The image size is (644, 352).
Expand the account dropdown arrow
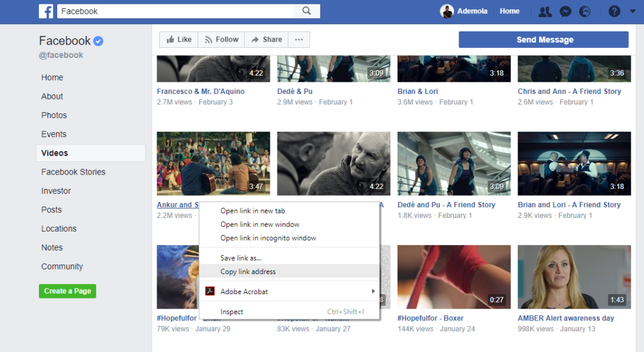tap(633, 11)
